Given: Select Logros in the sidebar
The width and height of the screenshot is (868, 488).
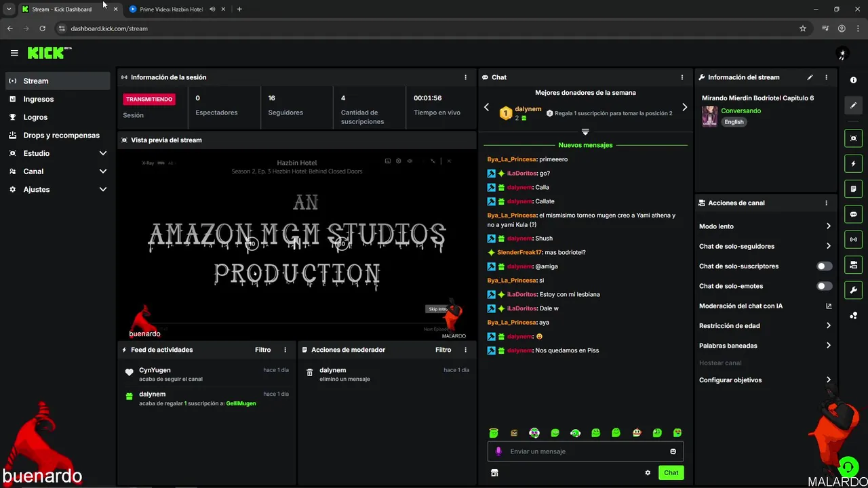Looking at the screenshot, I should [58, 117].
